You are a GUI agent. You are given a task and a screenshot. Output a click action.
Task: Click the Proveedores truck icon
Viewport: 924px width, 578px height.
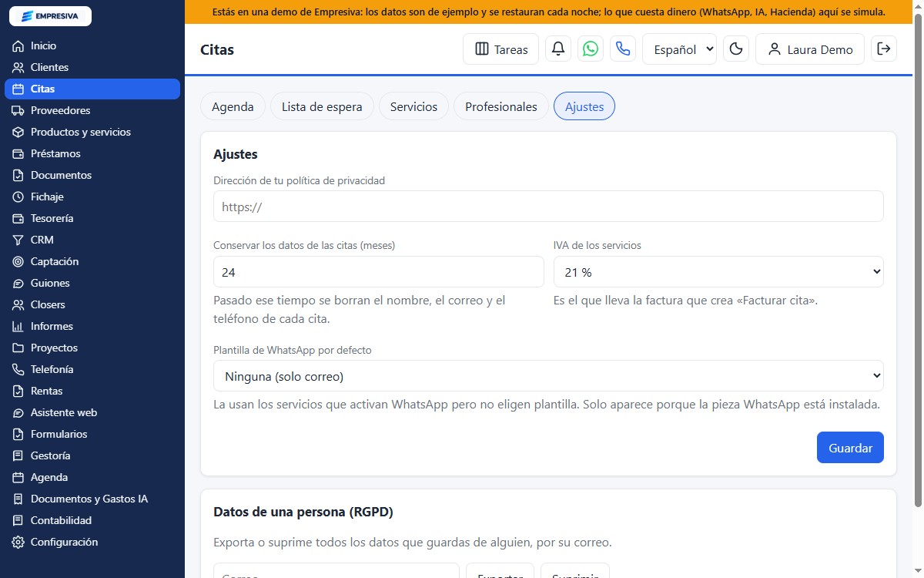tap(18, 111)
